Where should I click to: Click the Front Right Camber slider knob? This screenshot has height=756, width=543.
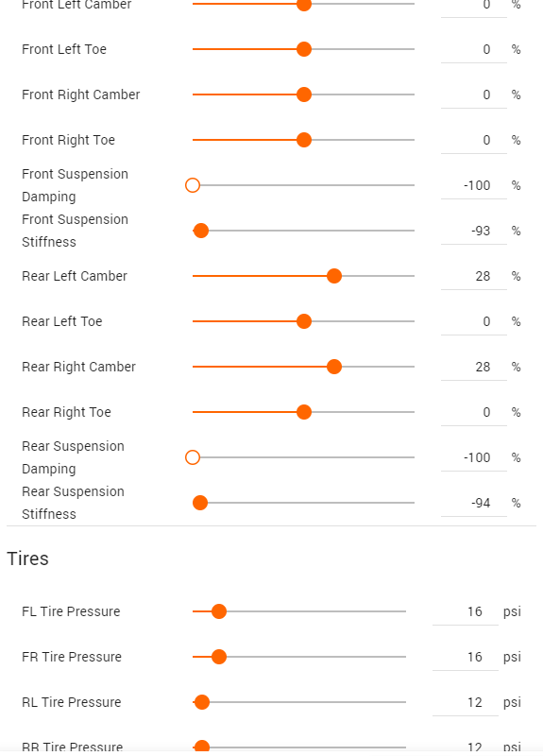click(303, 94)
